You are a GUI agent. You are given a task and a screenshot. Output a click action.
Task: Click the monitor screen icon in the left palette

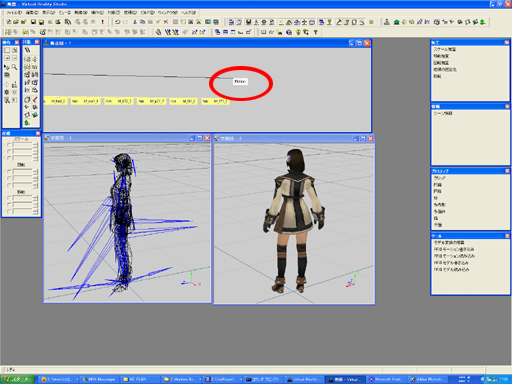click(7, 75)
